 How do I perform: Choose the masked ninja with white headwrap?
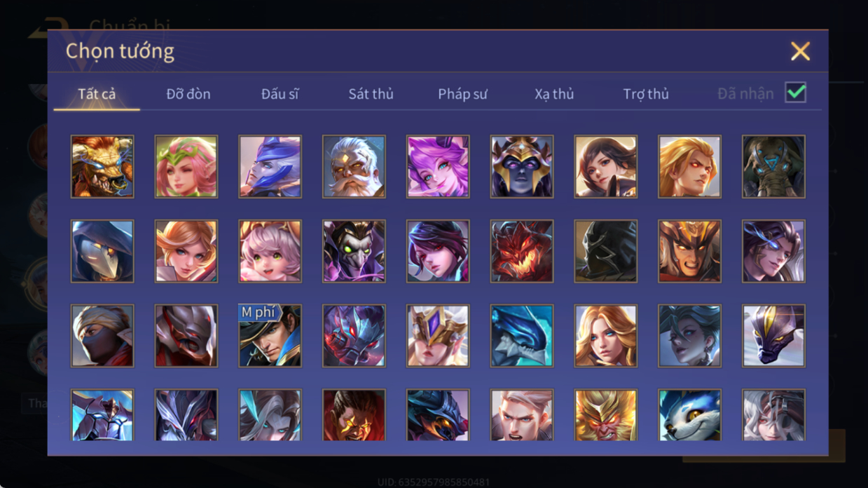102,336
